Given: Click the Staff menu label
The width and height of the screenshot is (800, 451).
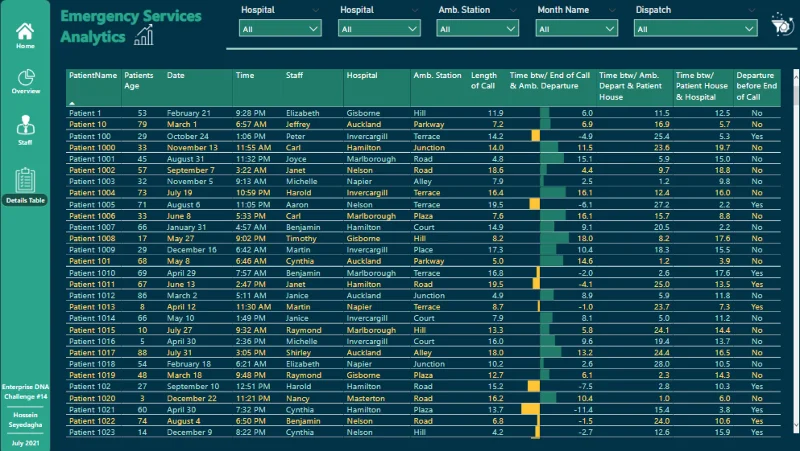Looking at the screenshot, I should [25, 142].
